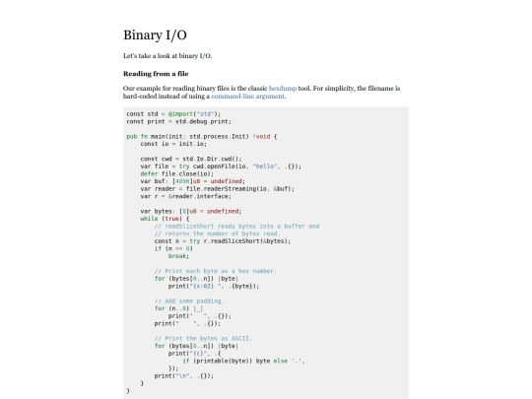Click the line 'const io = init.io;'
This screenshot has width=532, height=399.
click(173, 144)
